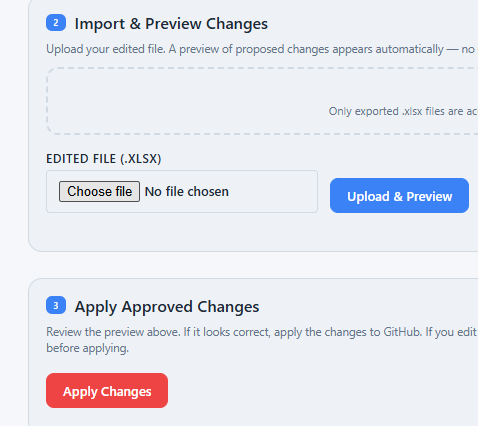Click the 'Review the preview above' description

[261, 340]
